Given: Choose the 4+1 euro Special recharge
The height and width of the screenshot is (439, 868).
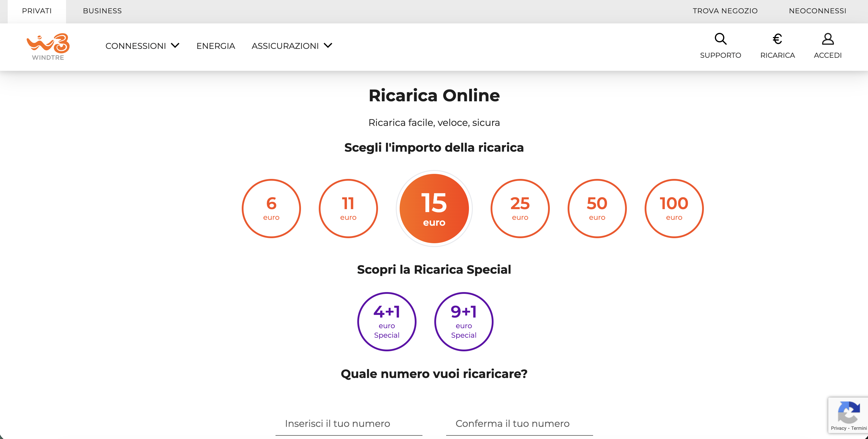Looking at the screenshot, I should (387, 321).
